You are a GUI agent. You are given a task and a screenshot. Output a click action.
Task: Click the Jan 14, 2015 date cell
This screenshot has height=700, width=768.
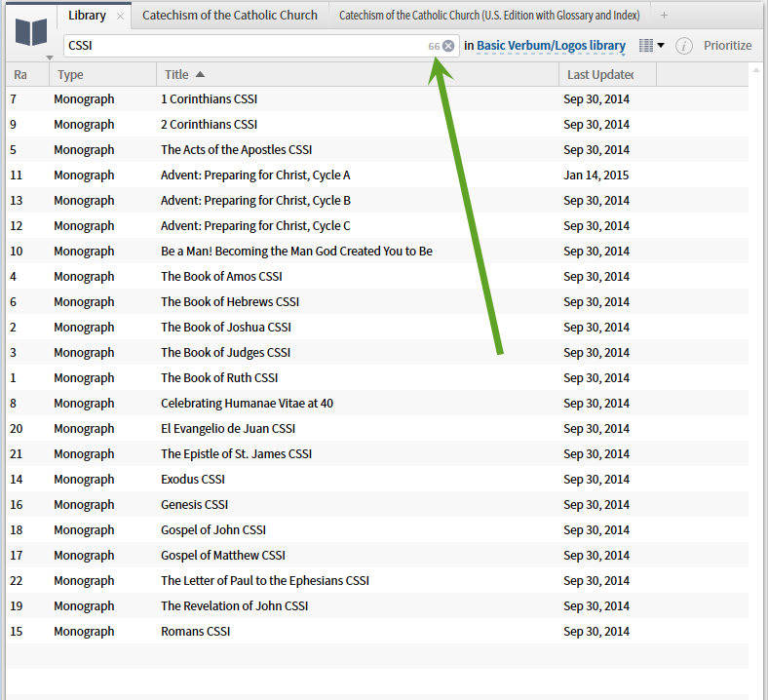[595, 175]
